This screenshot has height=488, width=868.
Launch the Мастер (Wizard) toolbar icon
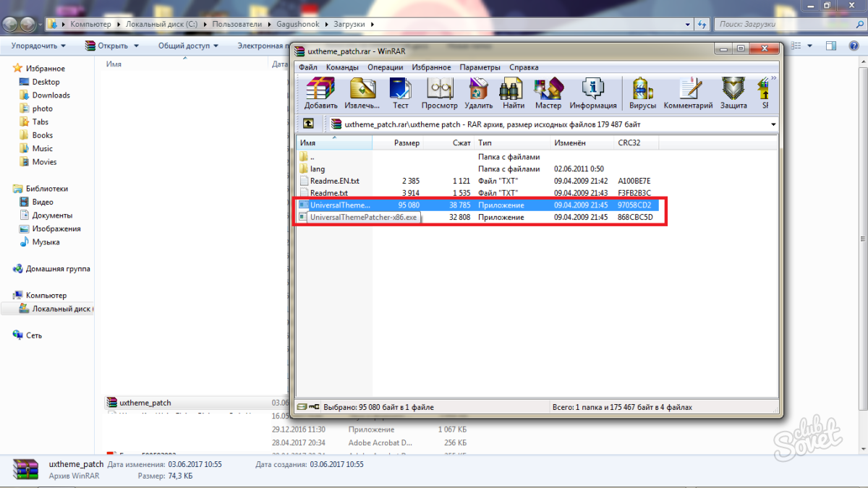click(x=548, y=93)
